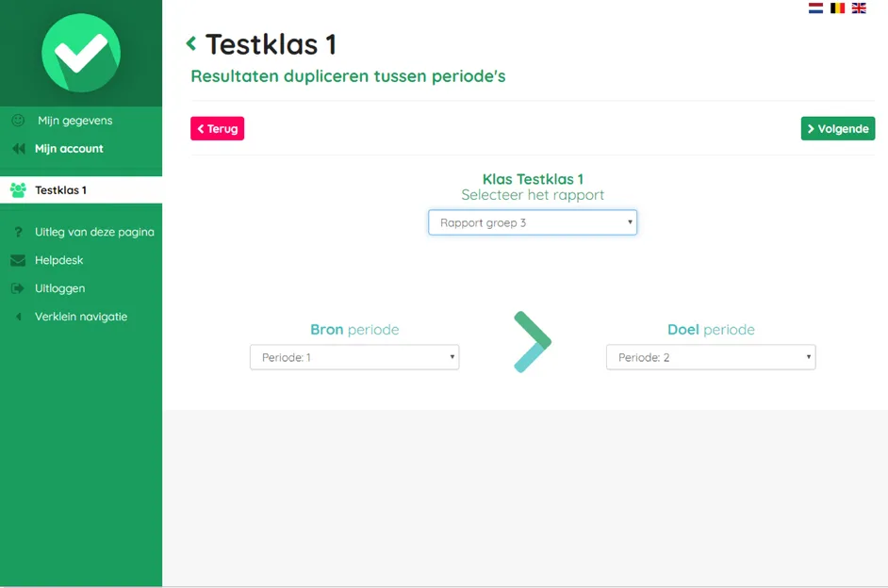Go back with the pink Terug button

pyautogui.click(x=217, y=128)
